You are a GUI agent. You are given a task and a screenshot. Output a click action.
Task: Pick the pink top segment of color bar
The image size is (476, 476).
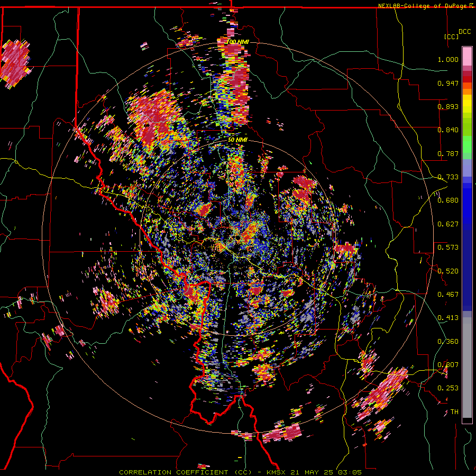point(467,56)
